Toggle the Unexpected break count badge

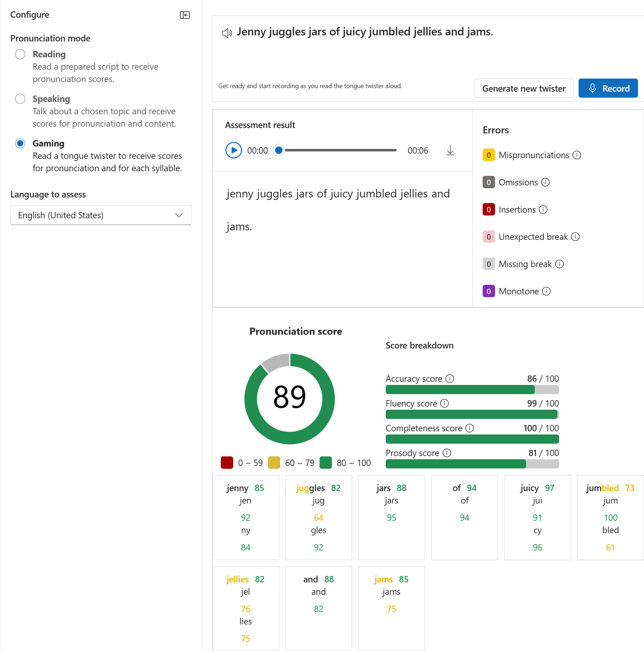point(489,237)
